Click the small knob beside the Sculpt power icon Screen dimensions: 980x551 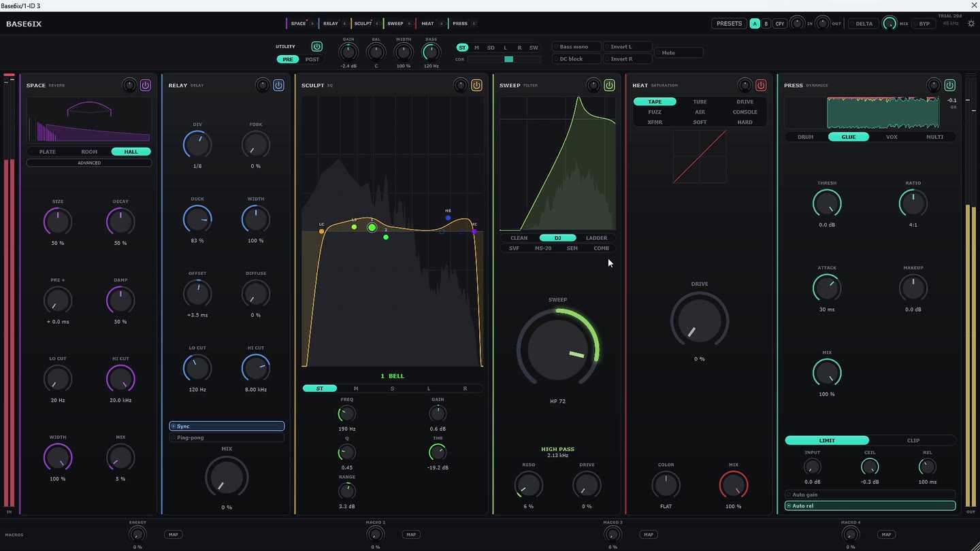pyautogui.click(x=460, y=85)
